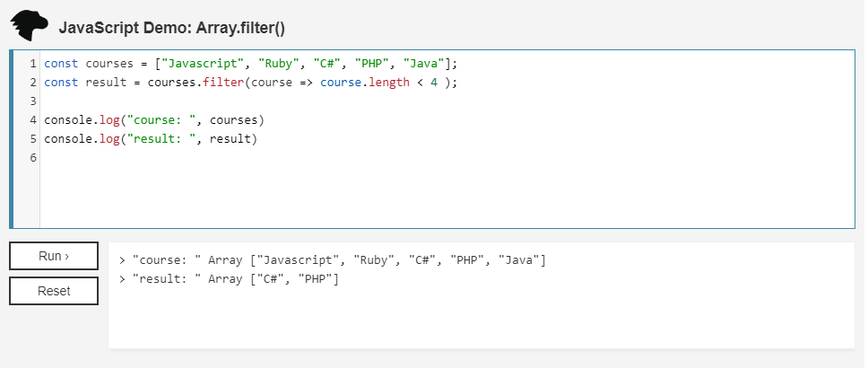Click the 'const' keyword on line 2
The height and width of the screenshot is (369, 868).
(61, 83)
